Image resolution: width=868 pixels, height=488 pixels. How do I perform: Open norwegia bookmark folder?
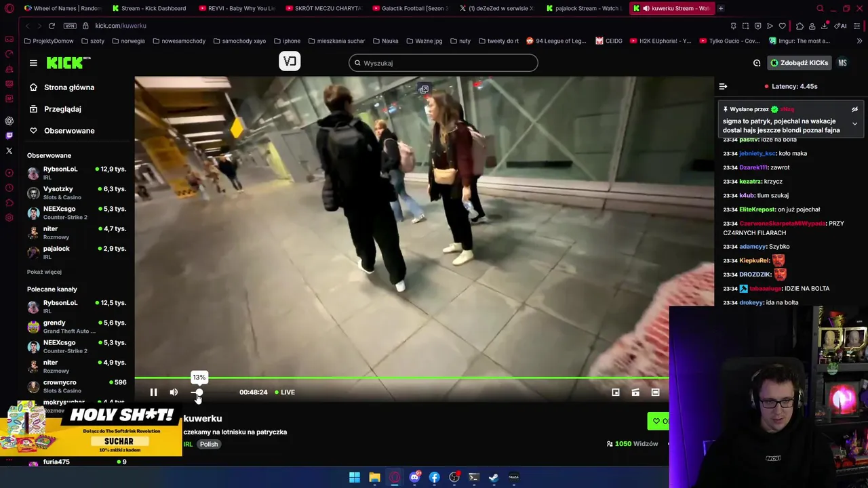(129, 41)
